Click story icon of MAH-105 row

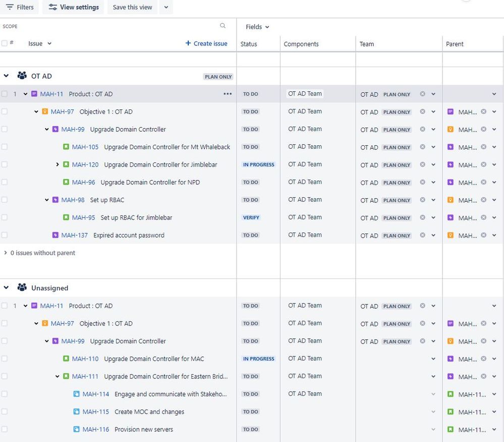coord(66,147)
